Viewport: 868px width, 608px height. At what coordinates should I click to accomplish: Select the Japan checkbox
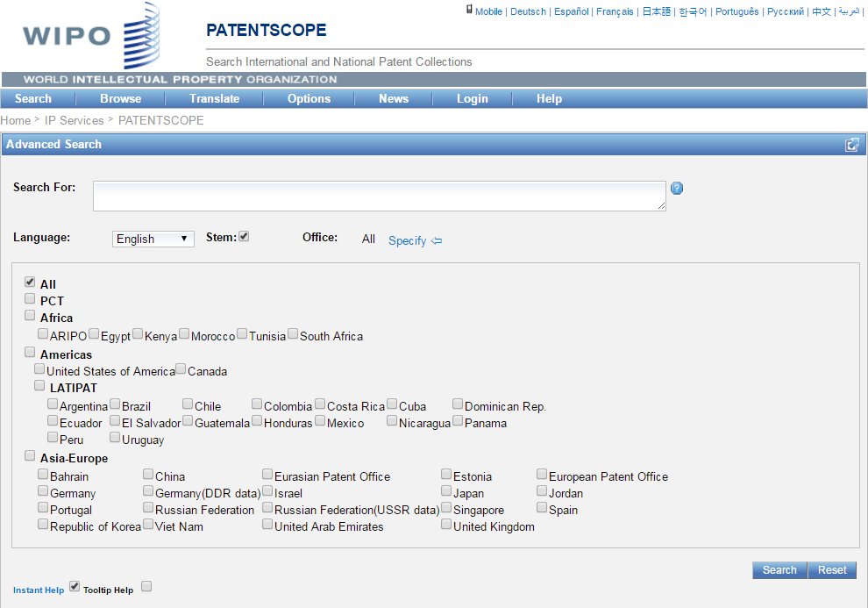click(446, 490)
